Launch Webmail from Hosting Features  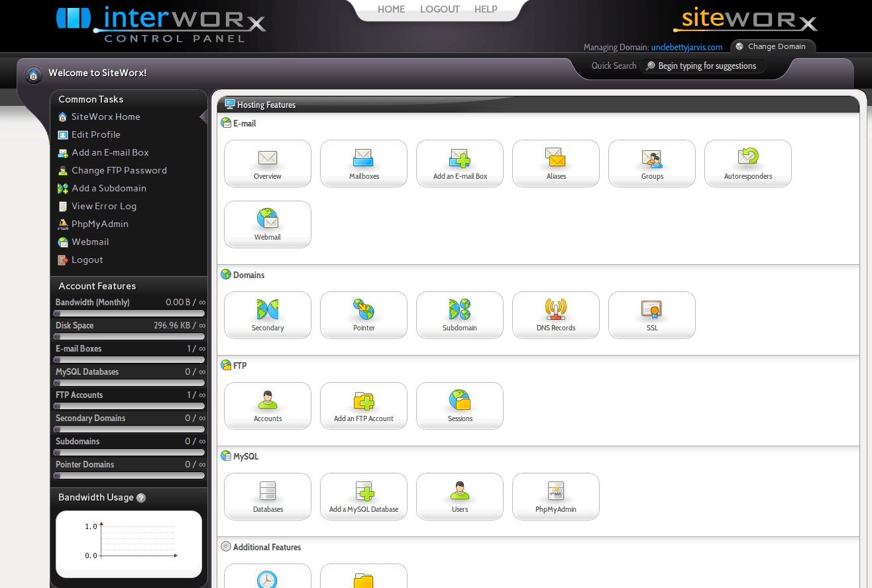pyautogui.click(x=268, y=224)
